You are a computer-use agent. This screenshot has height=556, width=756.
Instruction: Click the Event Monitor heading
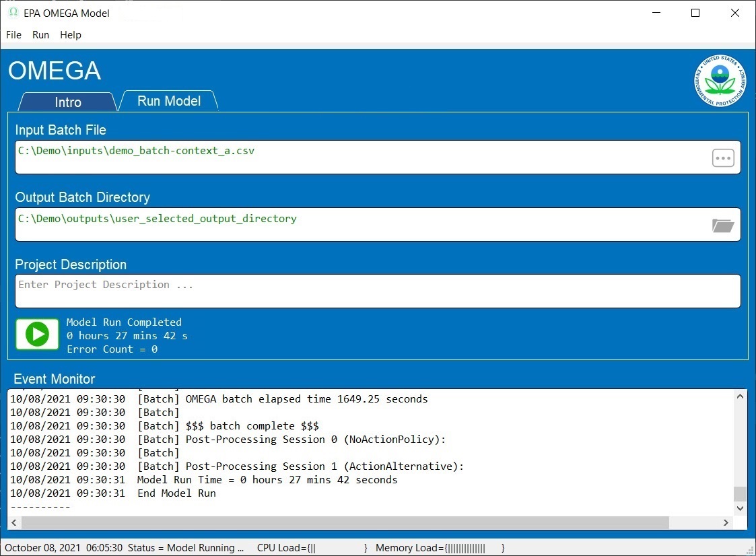coord(55,378)
